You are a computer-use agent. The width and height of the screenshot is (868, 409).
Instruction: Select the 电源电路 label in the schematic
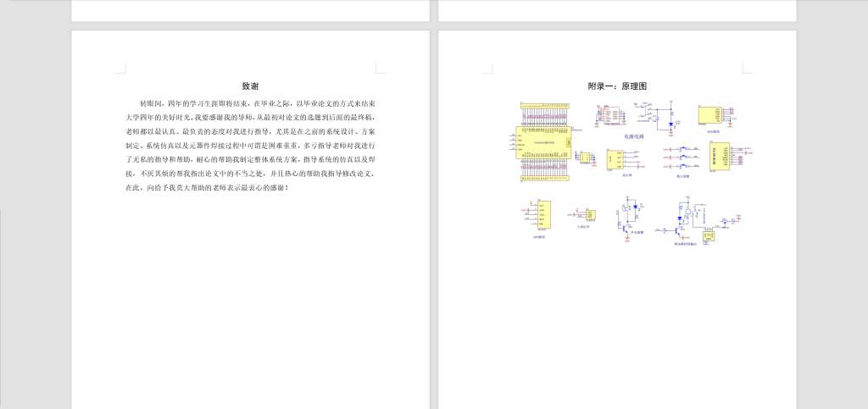click(634, 136)
